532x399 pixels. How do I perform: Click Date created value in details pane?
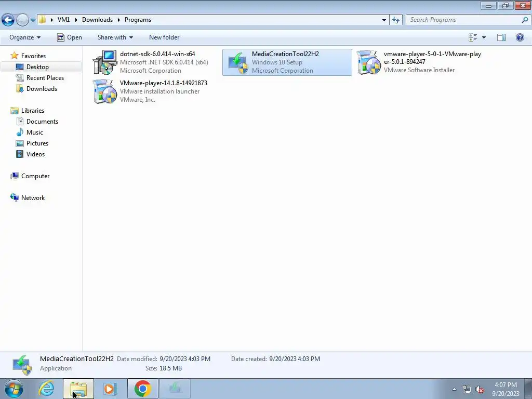click(295, 359)
